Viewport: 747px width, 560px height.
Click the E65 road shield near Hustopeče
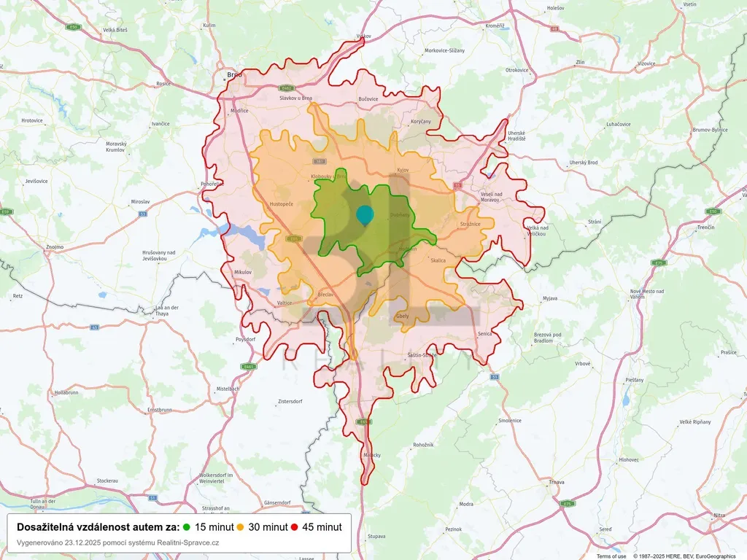click(x=296, y=238)
